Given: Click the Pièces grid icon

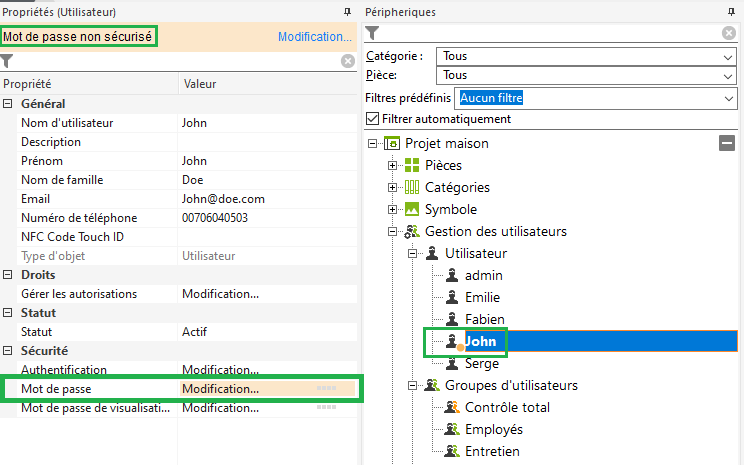Looking at the screenshot, I should click(412, 166).
